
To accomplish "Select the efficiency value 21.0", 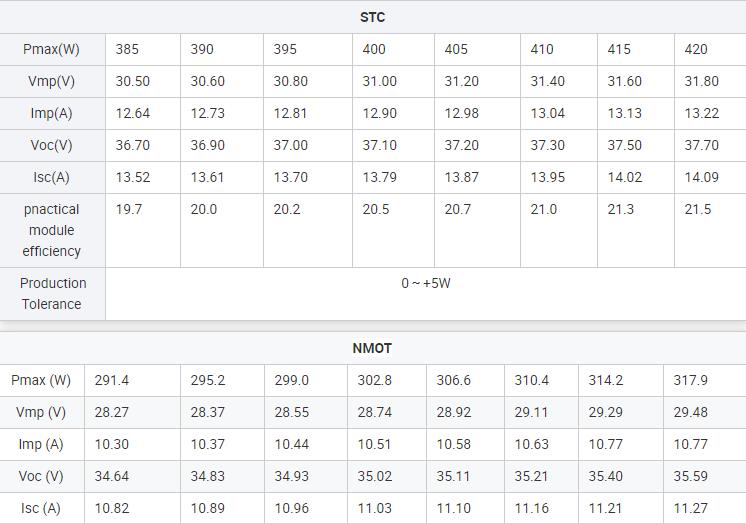I will point(543,209).
